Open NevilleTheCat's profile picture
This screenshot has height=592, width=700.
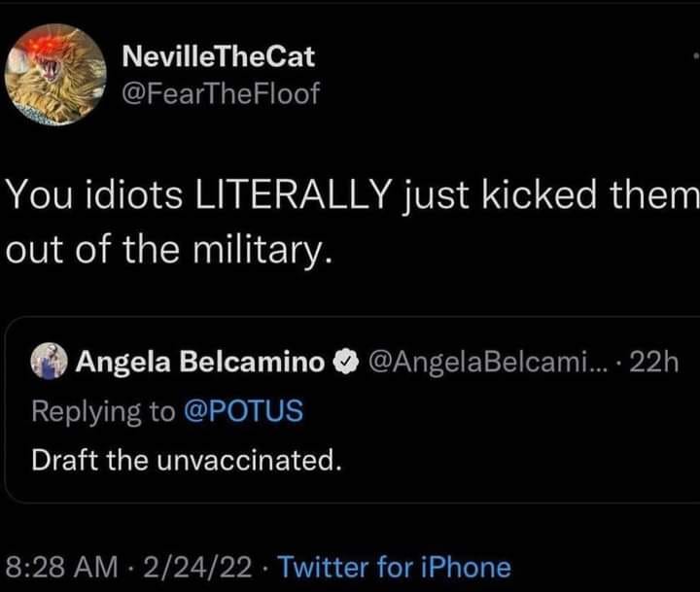(54, 74)
